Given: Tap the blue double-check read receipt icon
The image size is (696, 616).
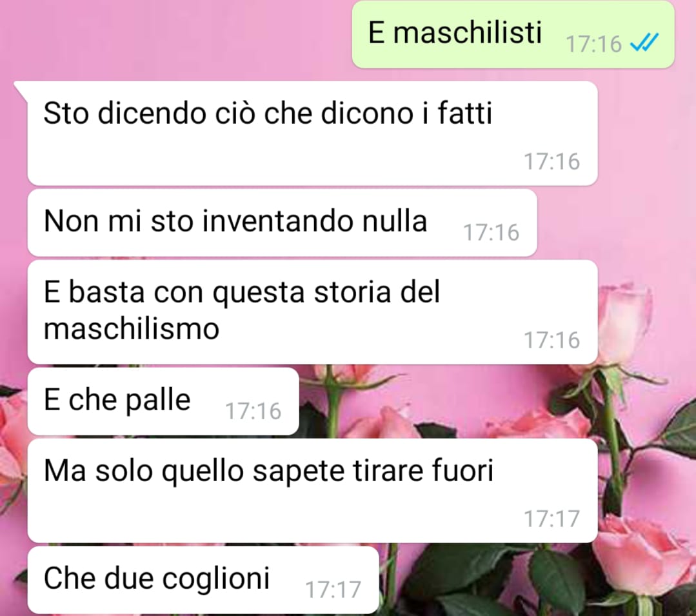Looking at the screenshot, I should coord(644,43).
